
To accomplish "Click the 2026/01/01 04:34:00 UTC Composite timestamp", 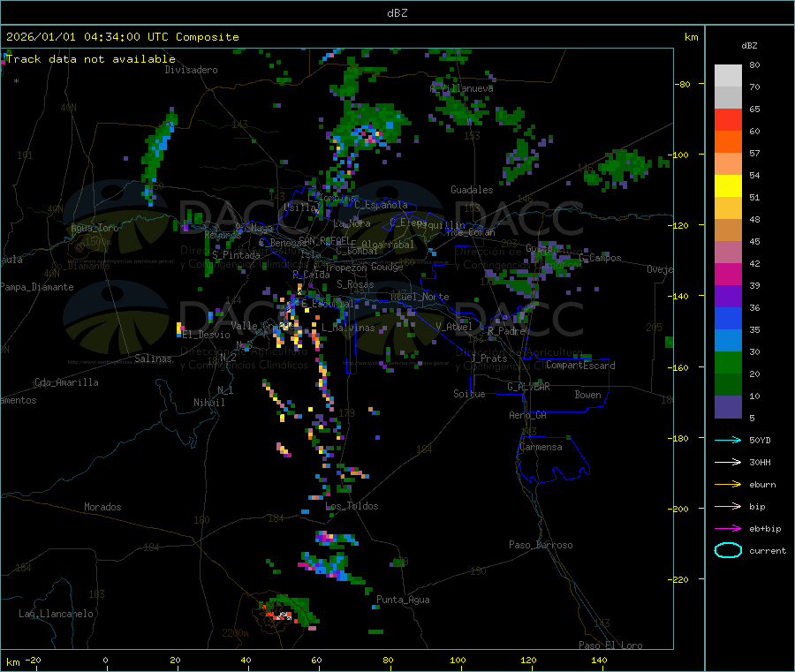I will point(123,37).
